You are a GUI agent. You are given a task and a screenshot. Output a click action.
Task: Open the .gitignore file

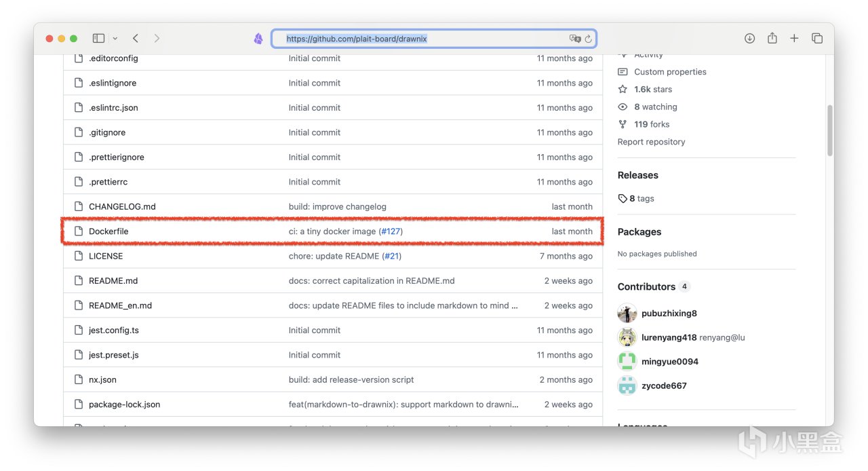107,132
